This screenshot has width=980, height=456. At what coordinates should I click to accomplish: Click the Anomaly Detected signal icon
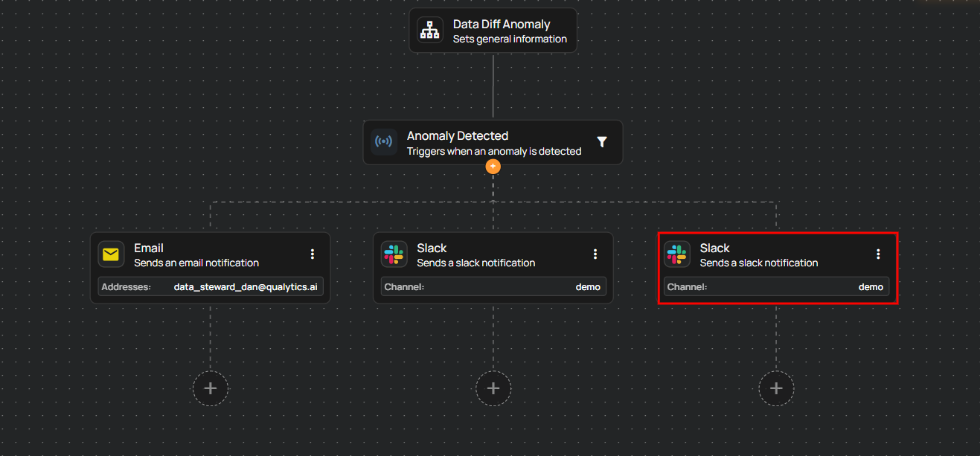click(384, 142)
